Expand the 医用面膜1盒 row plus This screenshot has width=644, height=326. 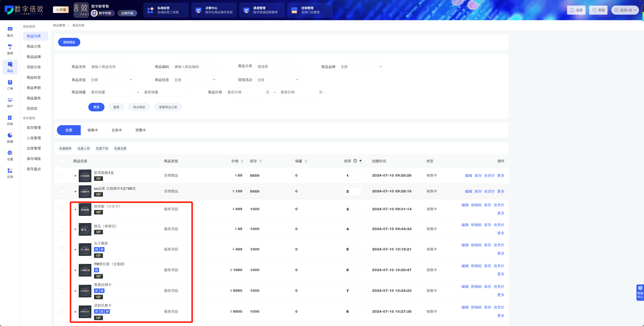pyautogui.click(x=75, y=176)
